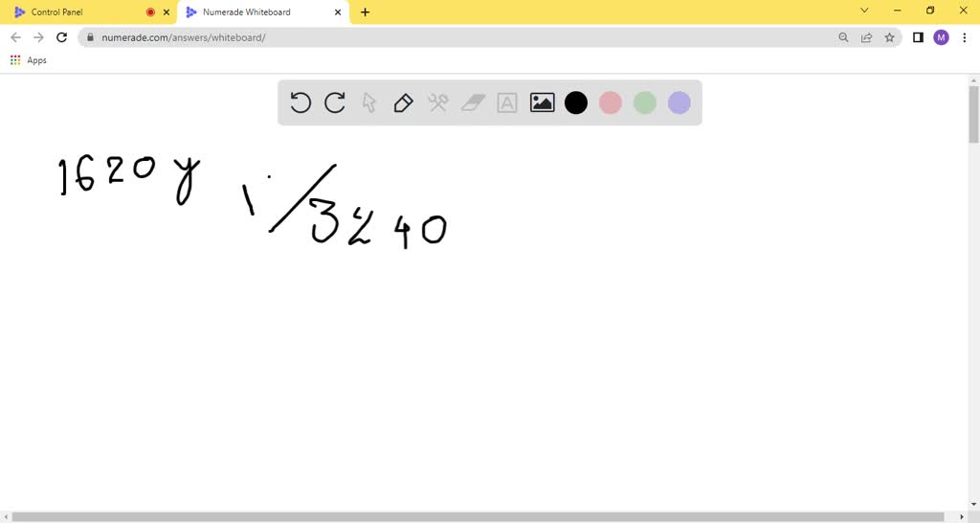
Task: Open the zoom magnifier in address bar
Action: 843,37
